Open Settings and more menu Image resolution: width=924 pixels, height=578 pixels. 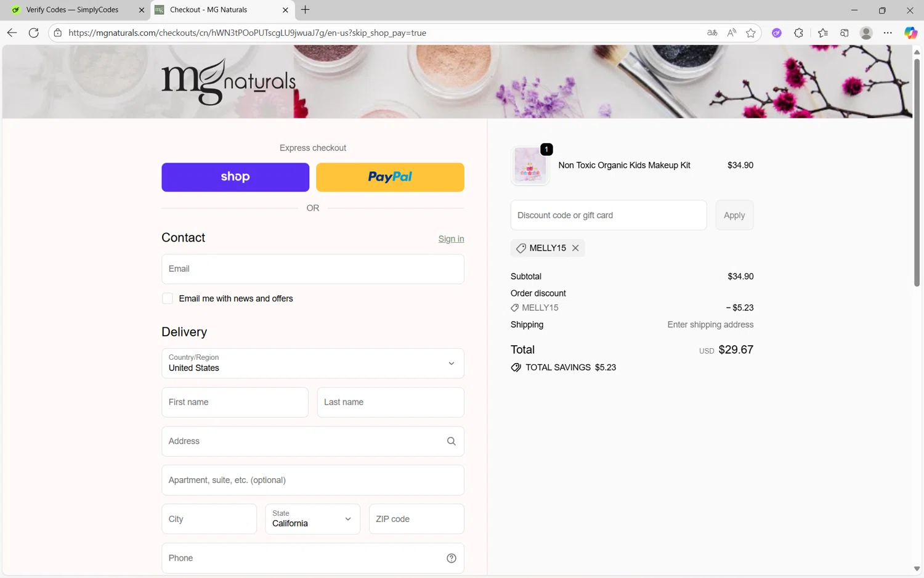click(888, 33)
